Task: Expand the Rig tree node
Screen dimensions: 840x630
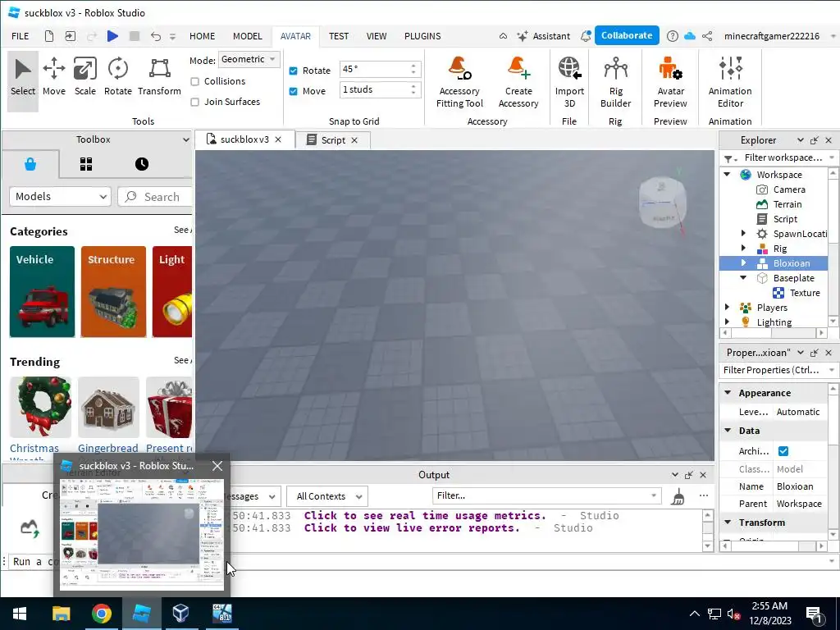Action: (743, 248)
